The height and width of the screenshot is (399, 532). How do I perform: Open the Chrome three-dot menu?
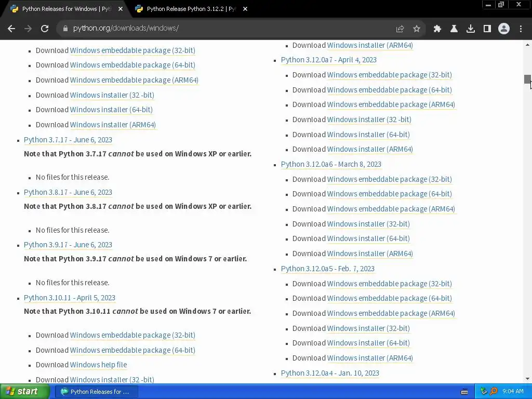[x=521, y=29]
